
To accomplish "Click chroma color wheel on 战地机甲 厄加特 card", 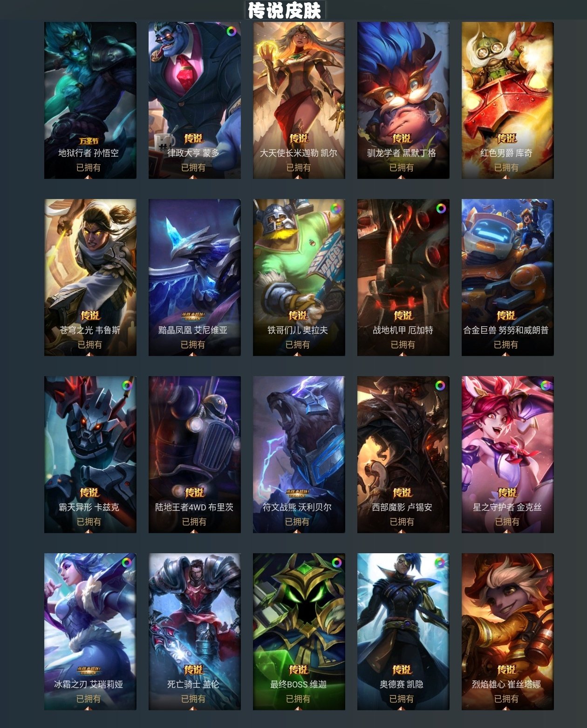I will coord(440,208).
